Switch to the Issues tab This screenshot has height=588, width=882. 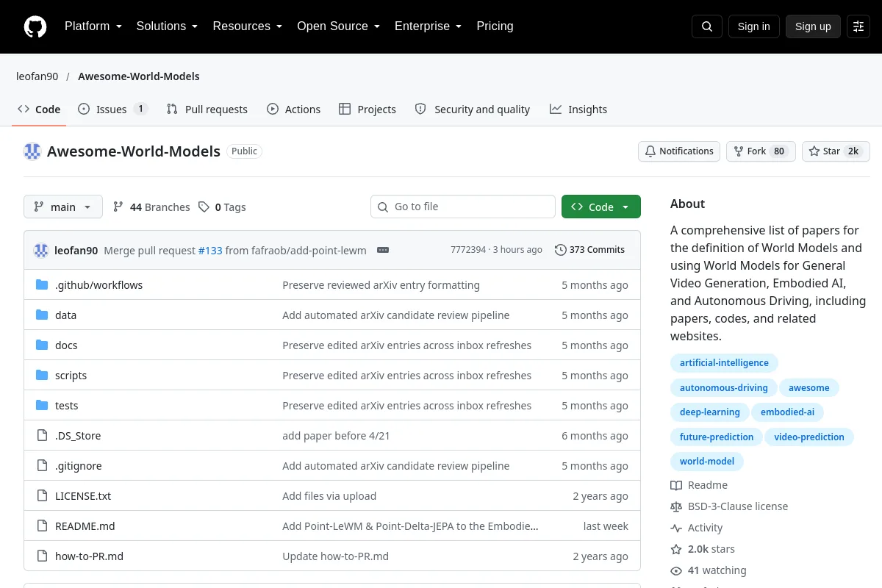point(113,110)
